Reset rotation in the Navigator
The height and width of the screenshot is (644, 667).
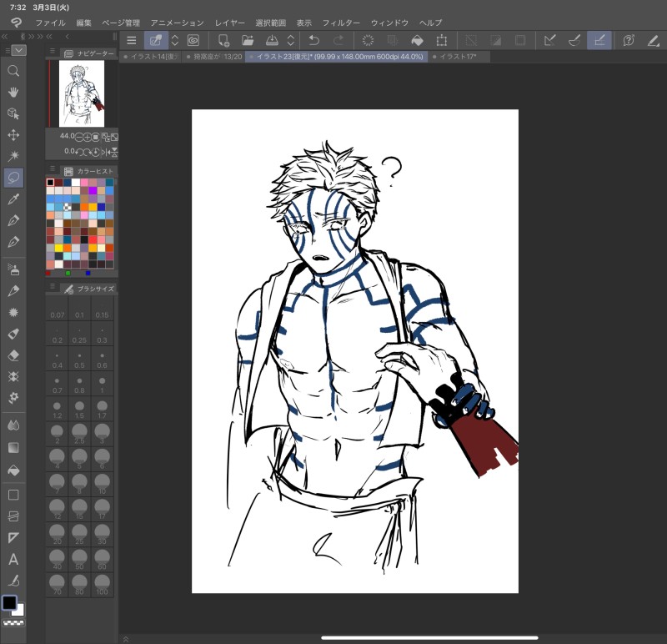pos(96,152)
